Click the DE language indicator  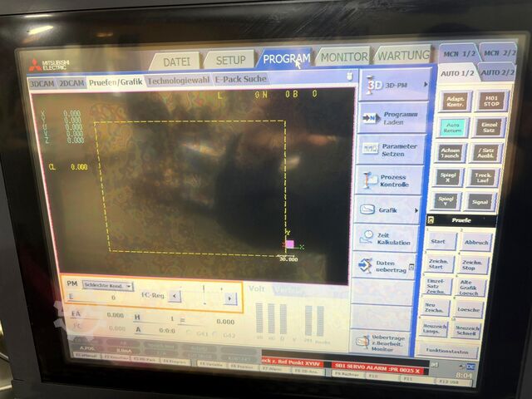470,367
